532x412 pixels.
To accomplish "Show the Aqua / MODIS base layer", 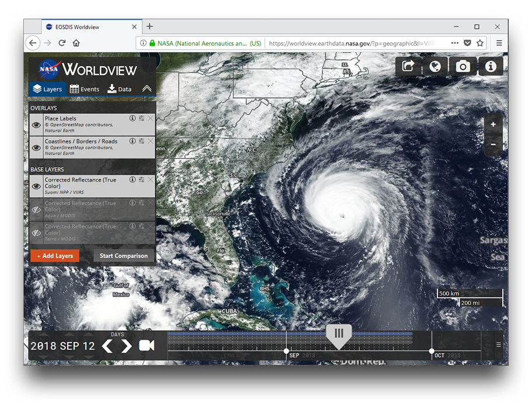I will pos(36,210).
